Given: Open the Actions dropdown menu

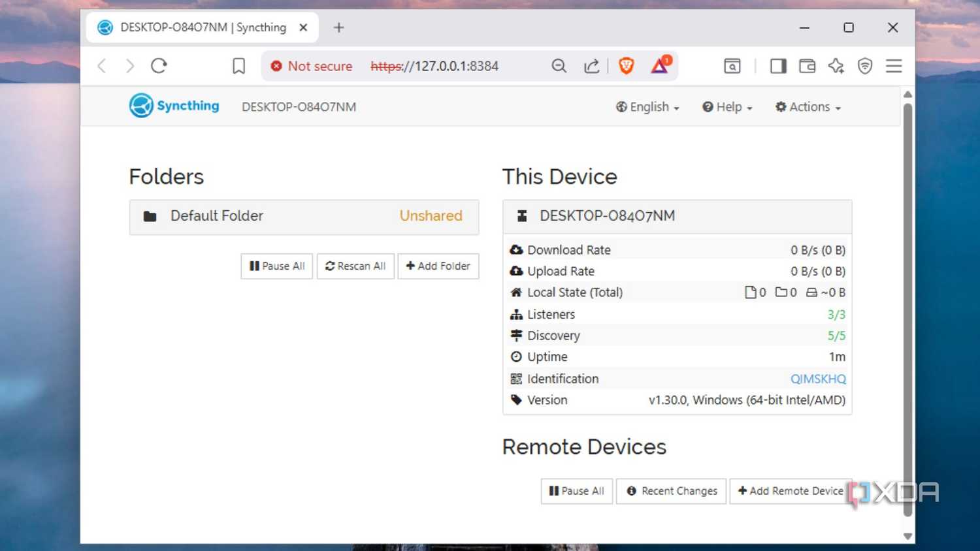Looking at the screenshot, I should click(x=808, y=107).
